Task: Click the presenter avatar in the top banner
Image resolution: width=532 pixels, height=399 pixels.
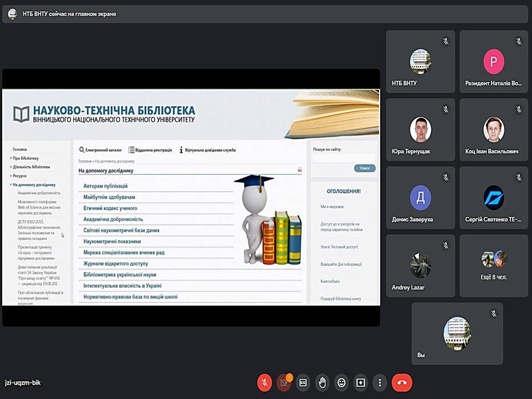Action: 12,14
